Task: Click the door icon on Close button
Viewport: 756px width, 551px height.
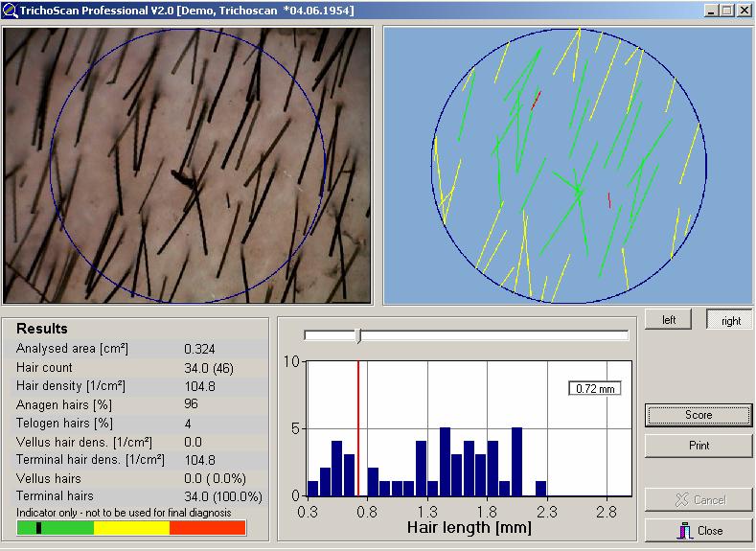Action: coord(684,531)
